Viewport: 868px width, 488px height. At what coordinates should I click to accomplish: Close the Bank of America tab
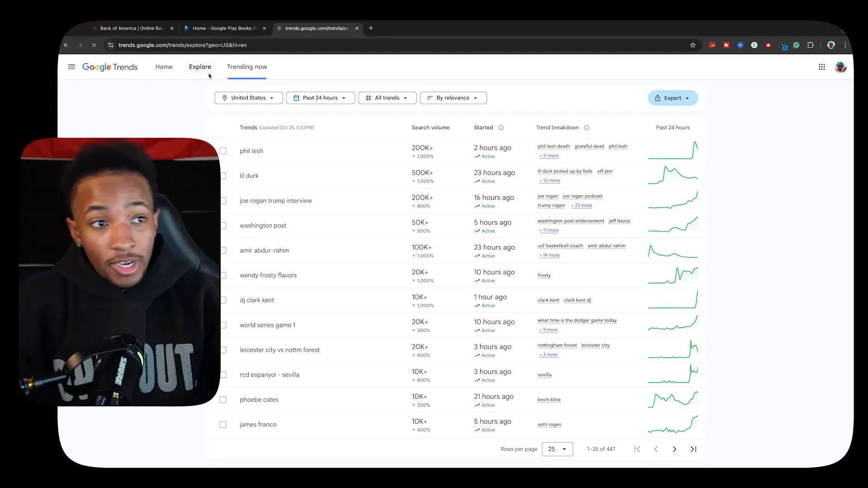coord(172,28)
